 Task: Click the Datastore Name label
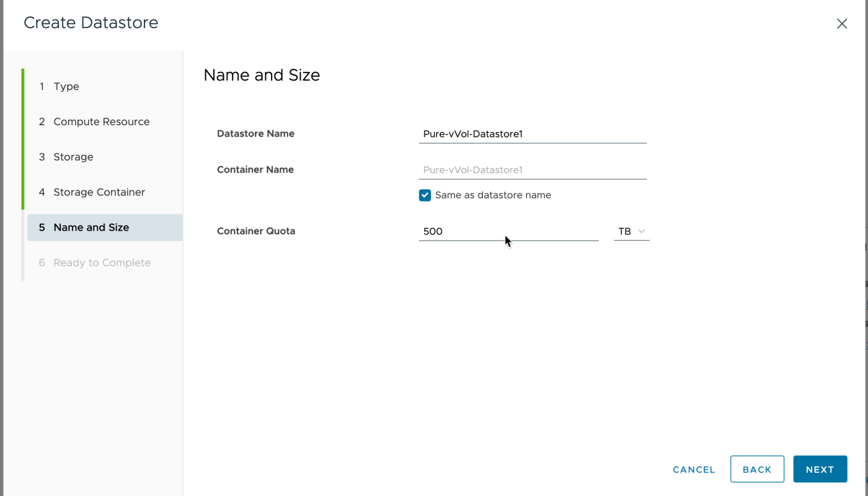(255, 134)
